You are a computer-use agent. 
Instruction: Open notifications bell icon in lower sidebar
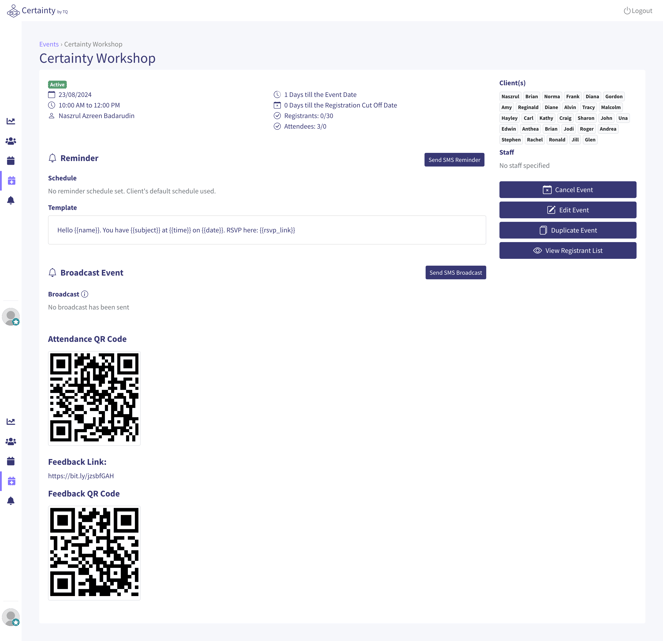coord(11,501)
